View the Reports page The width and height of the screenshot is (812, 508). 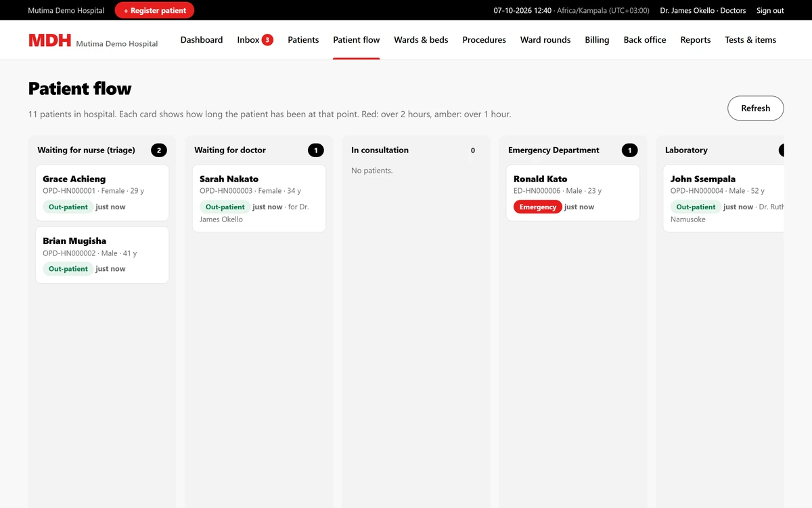[x=696, y=40]
